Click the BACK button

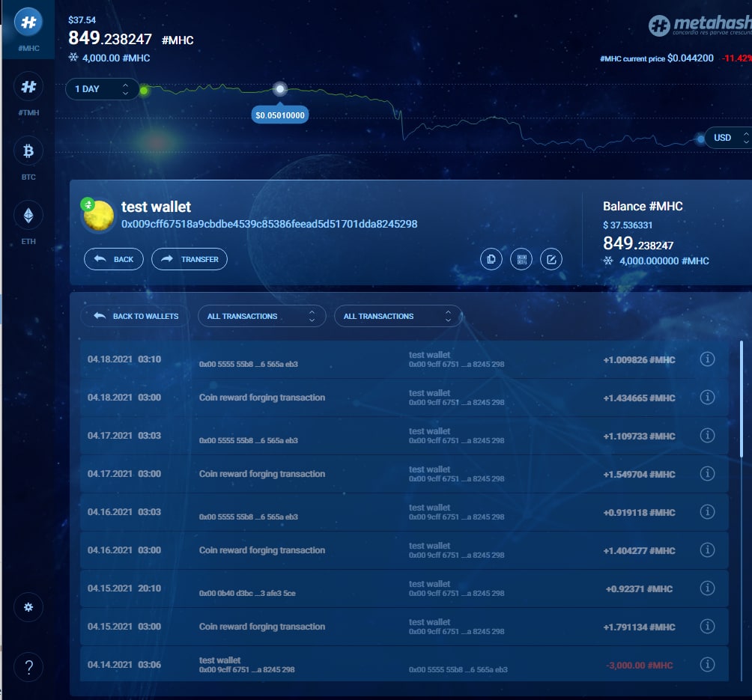pos(114,259)
